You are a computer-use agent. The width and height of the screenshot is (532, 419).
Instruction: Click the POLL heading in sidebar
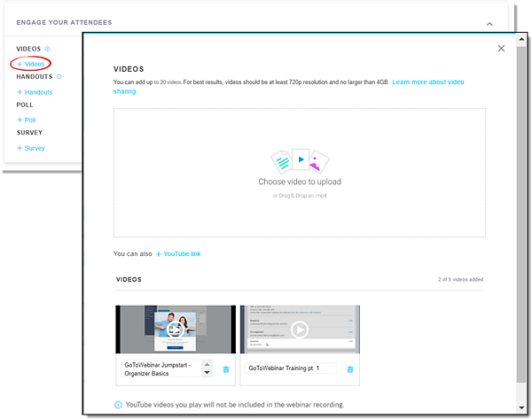click(25, 105)
